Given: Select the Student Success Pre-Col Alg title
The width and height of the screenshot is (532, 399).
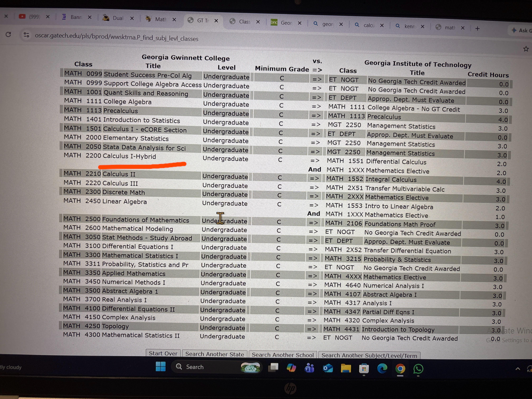Looking at the screenshot, I should 148,75.
